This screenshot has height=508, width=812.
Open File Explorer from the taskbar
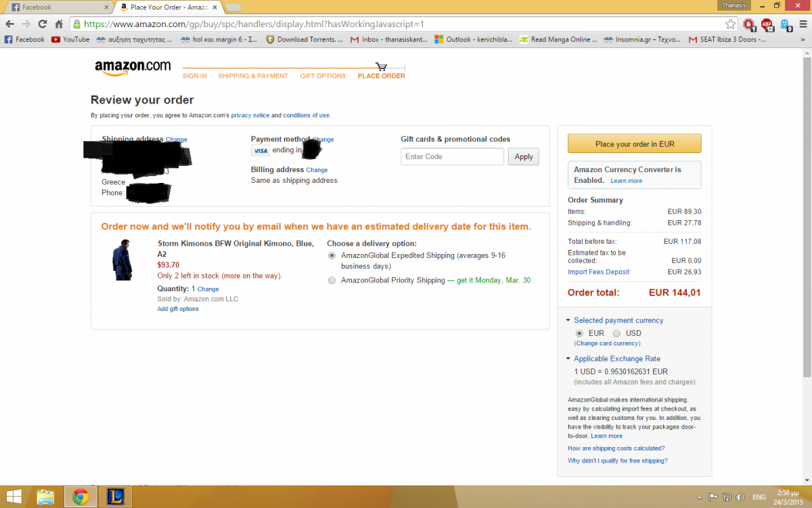[45, 497]
